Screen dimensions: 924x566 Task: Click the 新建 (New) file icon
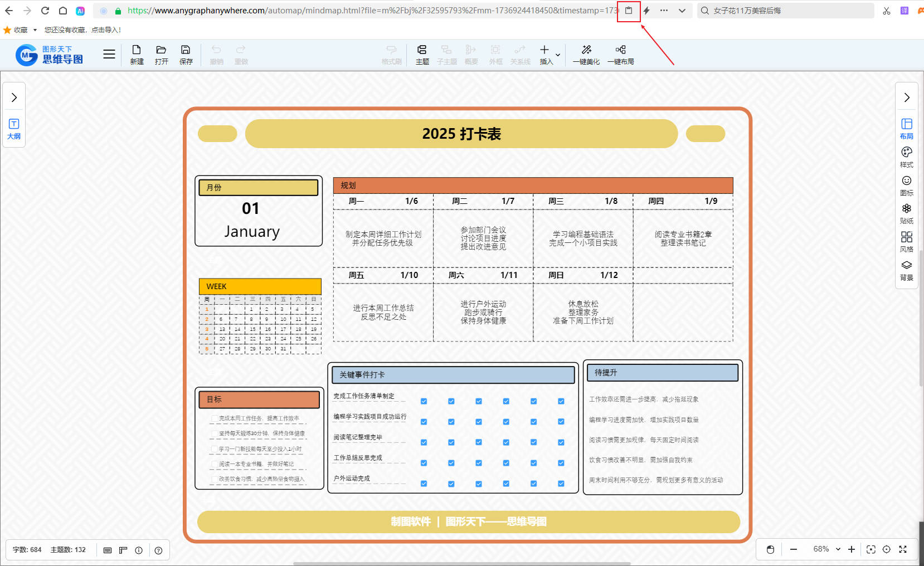137,55
